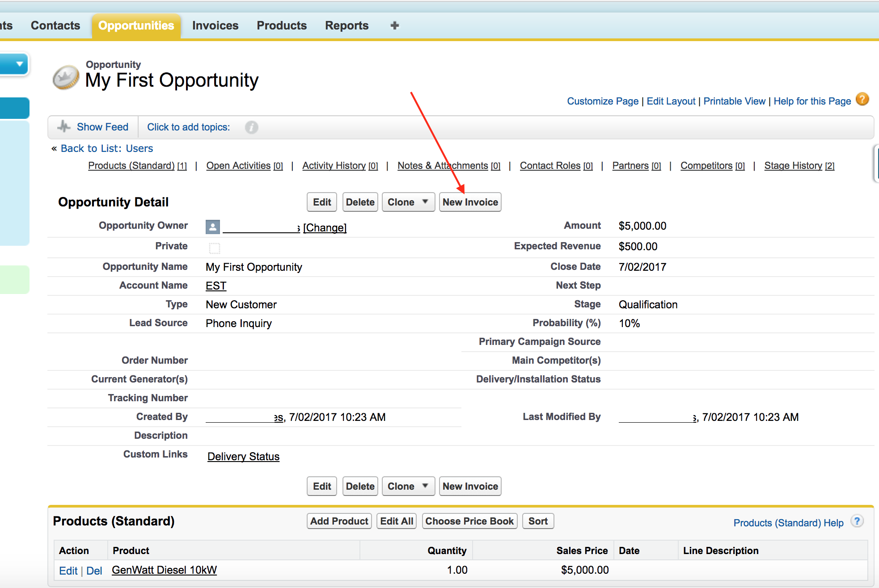Image resolution: width=879 pixels, height=588 pixels.
Task: Click Edit for GenWatt Diesel 10kW row
Action: [x=68, y=571]
